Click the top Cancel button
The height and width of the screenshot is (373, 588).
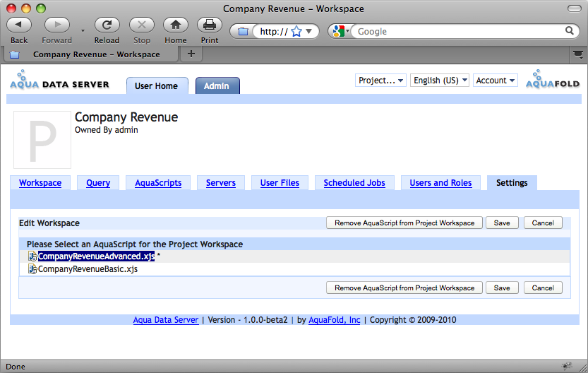click(x=543, y=223)
